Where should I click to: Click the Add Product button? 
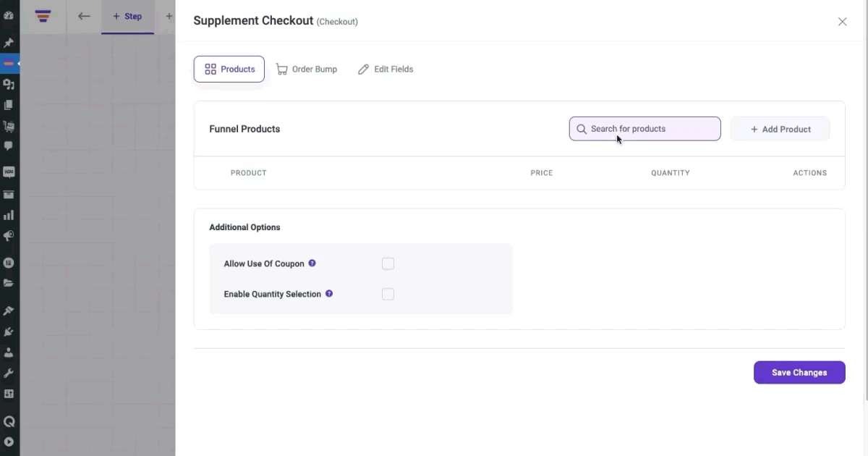tap(780, 129)
